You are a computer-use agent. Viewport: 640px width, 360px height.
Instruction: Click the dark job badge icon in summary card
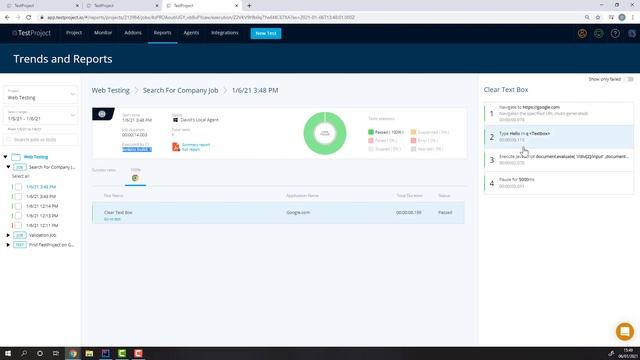(102, 114)
